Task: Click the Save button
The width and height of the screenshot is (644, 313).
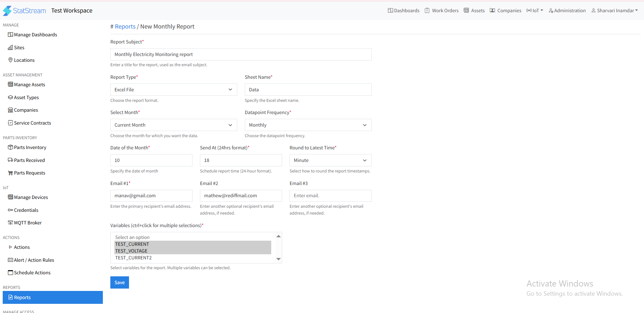Action: (x=119, y=282)
